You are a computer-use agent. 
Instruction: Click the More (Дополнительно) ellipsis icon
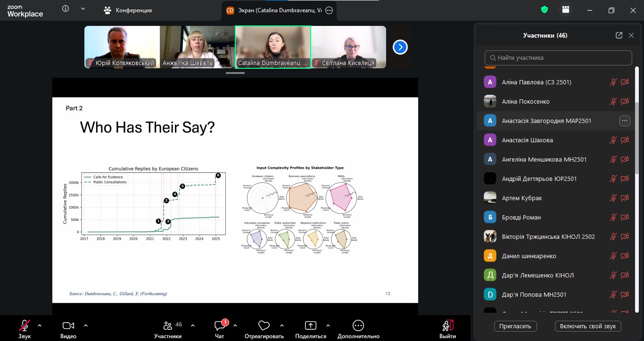tap(358, 325)
